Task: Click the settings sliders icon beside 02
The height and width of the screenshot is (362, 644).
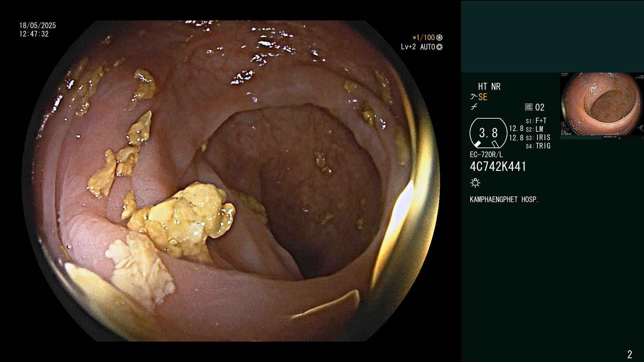Action: pyautogui.click(x=529, y=107)
